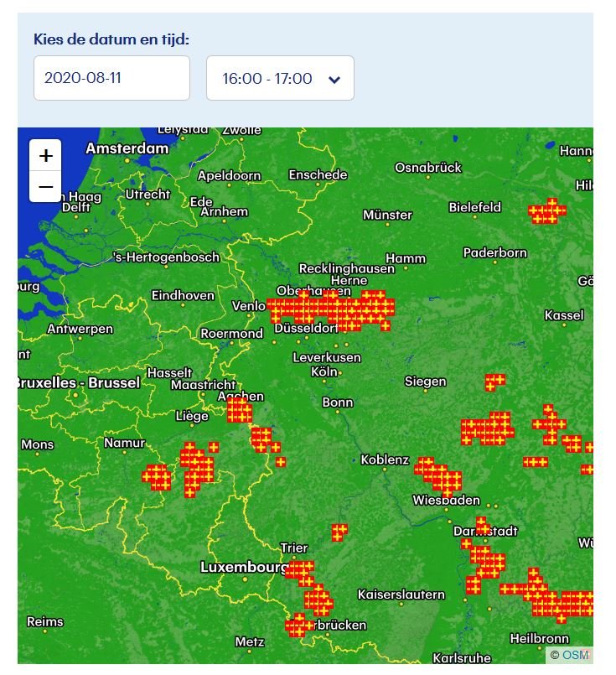Click the Paderborn city label
Viewport: 616px width, 675px height.
(x=495, y=252)
